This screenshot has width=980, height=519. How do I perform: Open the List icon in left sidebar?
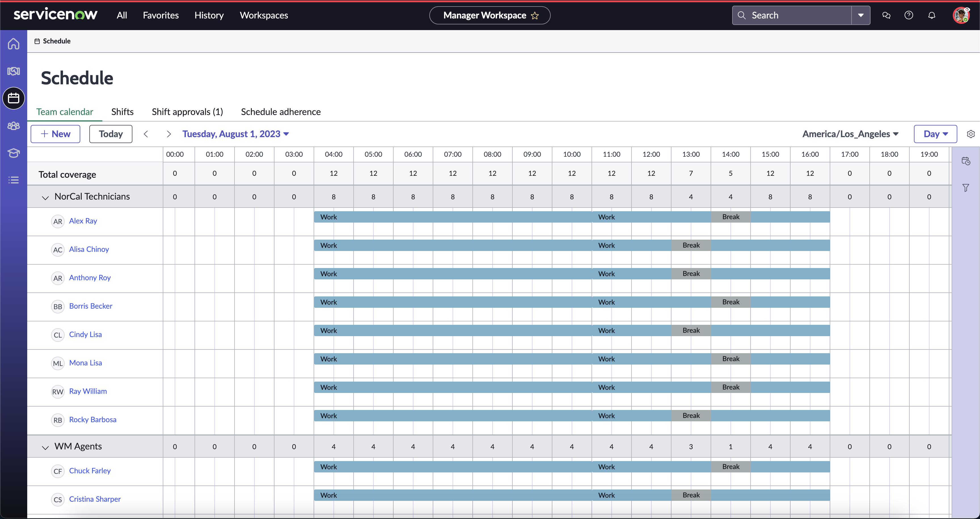pyautogui.click(x=14, y=180)
